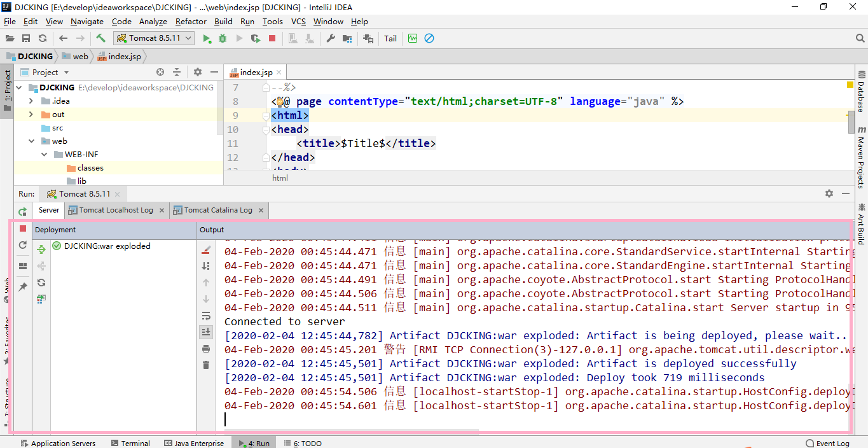Screen dimensions: 868x448
Task: Start debugging with the green bug icon
Action: tap(223, 39)
